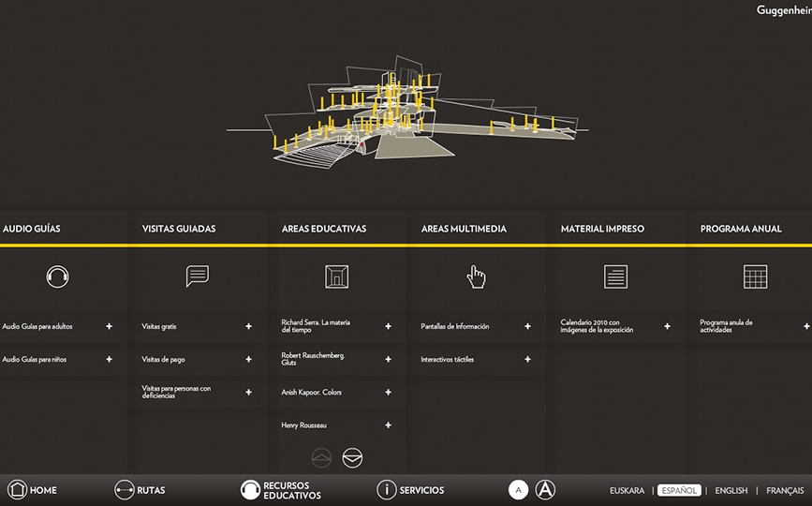Click the pointing hand icon under Areas Multimedia

[476, 276]
